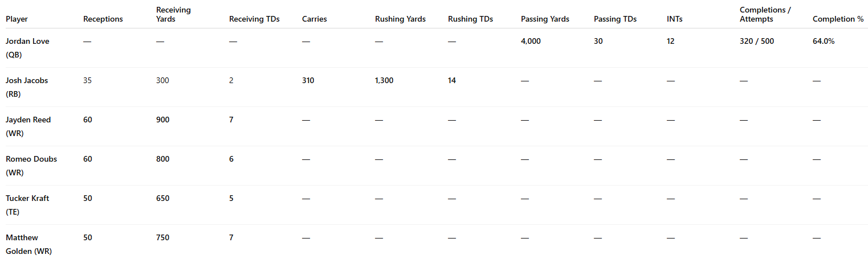Click the Rushing TDs header
The width and height of the screenshot is (868, 263).
[471, 19]
